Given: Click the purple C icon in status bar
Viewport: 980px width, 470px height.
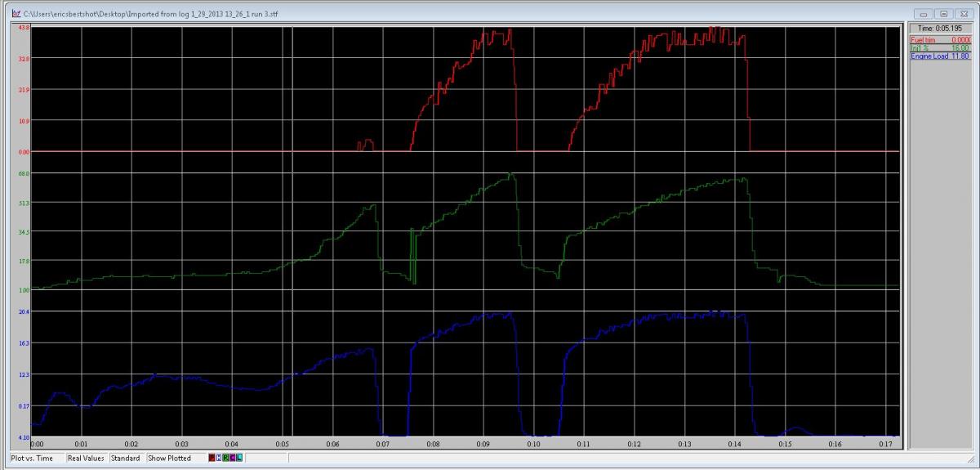Looking at the screenshot, I should [x=232, y=459].
